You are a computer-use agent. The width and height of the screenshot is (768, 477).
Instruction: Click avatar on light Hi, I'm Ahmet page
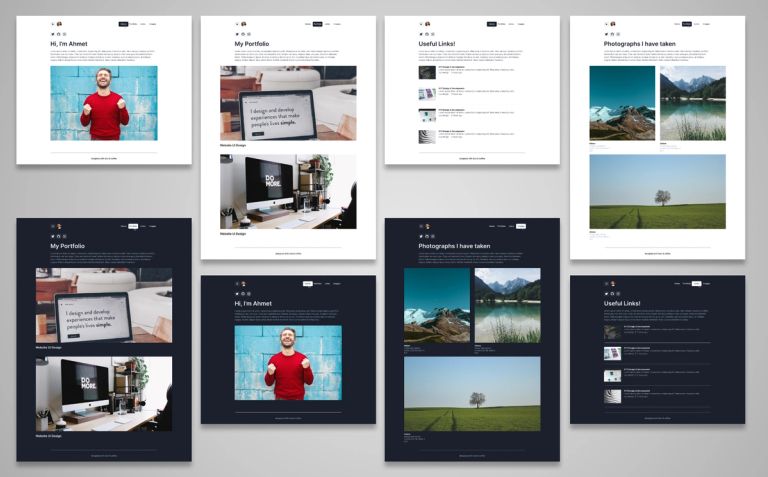pos(59,24)
